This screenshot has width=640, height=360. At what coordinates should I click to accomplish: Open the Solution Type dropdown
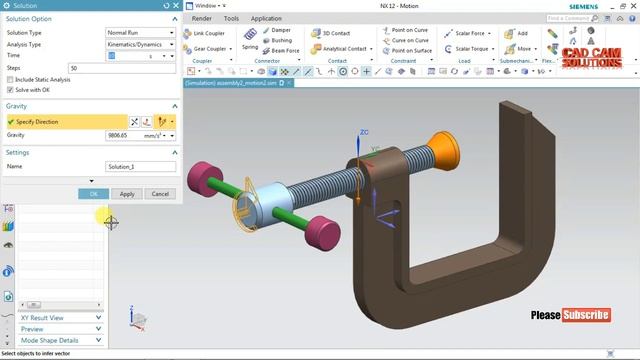140,33
